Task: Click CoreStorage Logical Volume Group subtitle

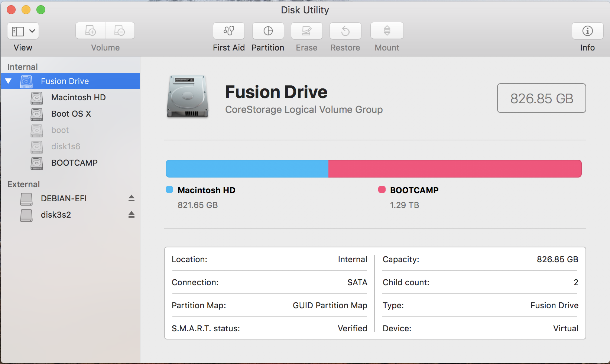Action: tap(304, 110)
